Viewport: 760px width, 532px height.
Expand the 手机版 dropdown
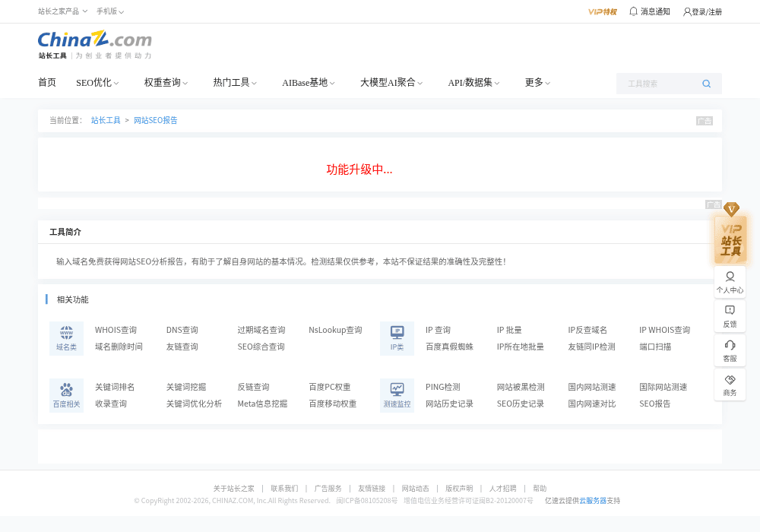[110, 11]
